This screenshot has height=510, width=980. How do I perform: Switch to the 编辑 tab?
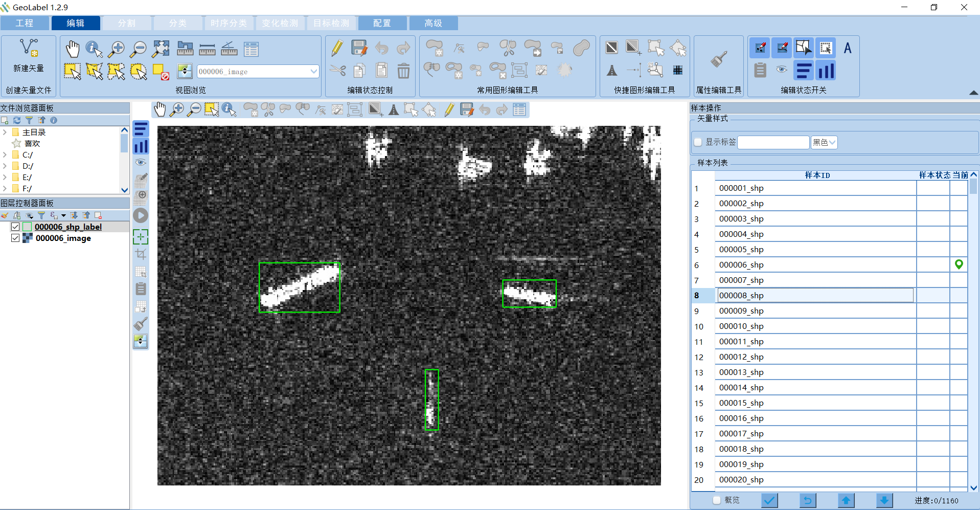click(x=76, y=23)
